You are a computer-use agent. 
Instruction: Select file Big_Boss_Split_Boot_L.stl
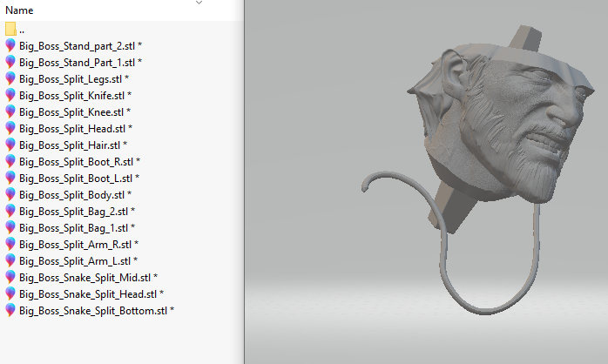coord(79,179)
